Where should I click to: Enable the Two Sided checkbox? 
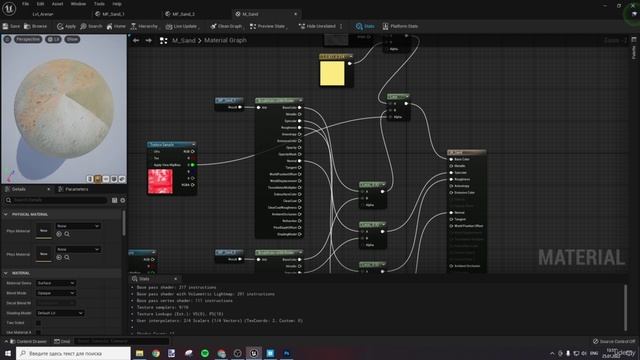pos(38,323)
